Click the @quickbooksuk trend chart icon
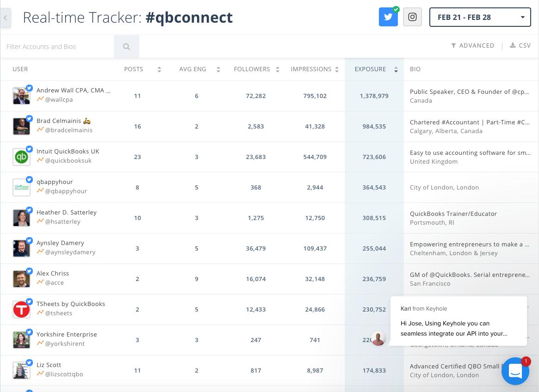539x392 pixels. (40, 160)
